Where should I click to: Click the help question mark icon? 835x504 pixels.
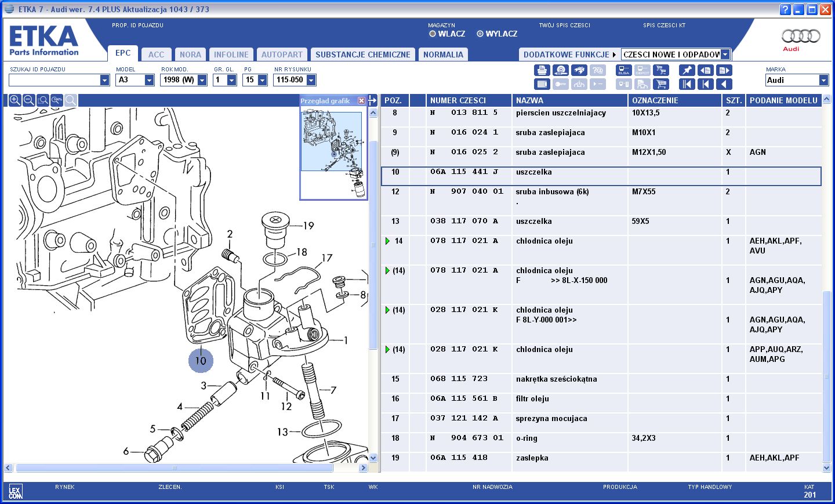click(x=785, y=9)
